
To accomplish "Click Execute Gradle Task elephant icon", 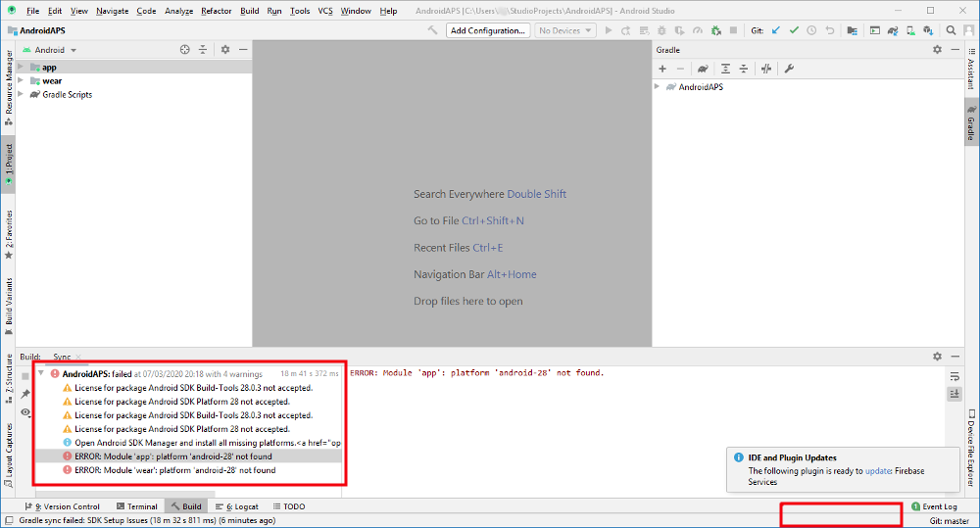I will (703, 69).
